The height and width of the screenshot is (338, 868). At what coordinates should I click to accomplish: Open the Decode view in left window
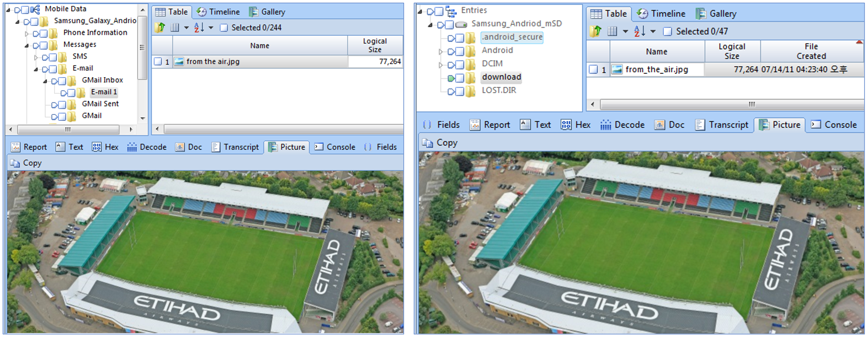point(147,147)
